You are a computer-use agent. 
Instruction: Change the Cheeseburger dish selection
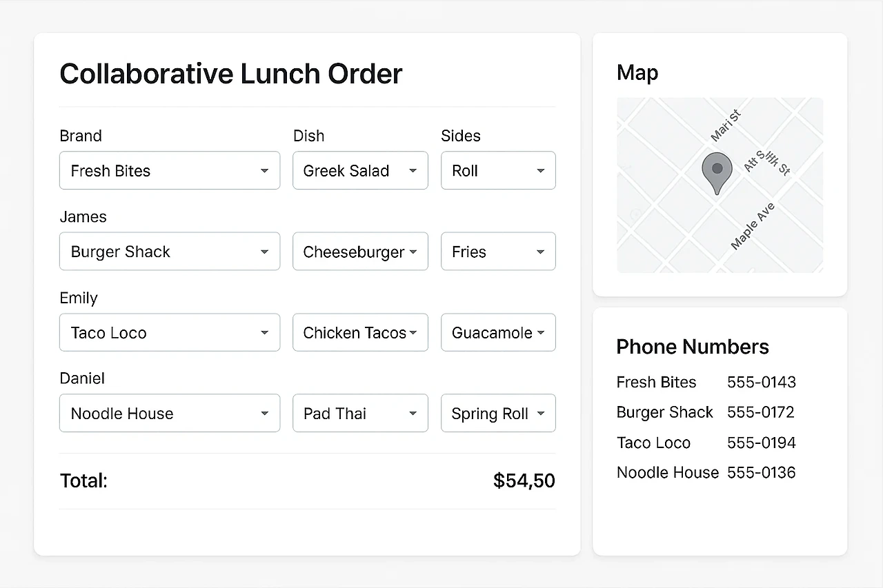coord(360,252)
